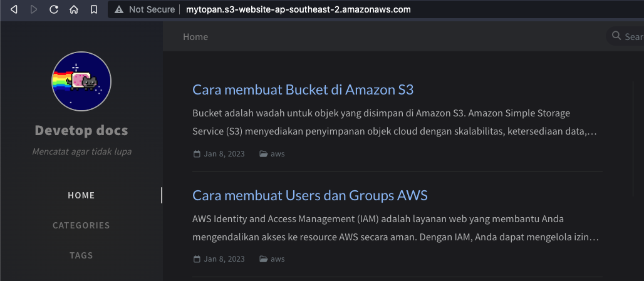Reload the page with refresh icon

(x=54, y=9)
